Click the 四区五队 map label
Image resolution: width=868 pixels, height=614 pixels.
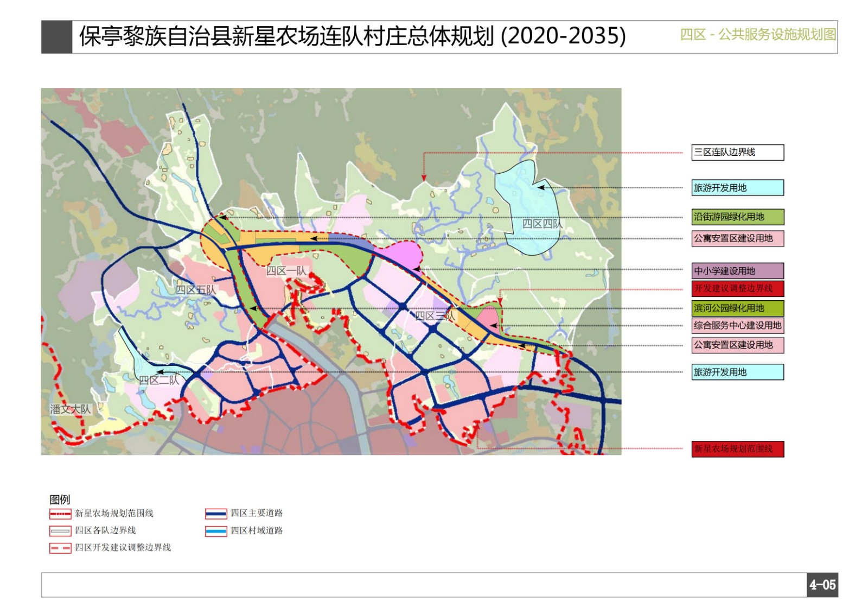tap(196, 290)
